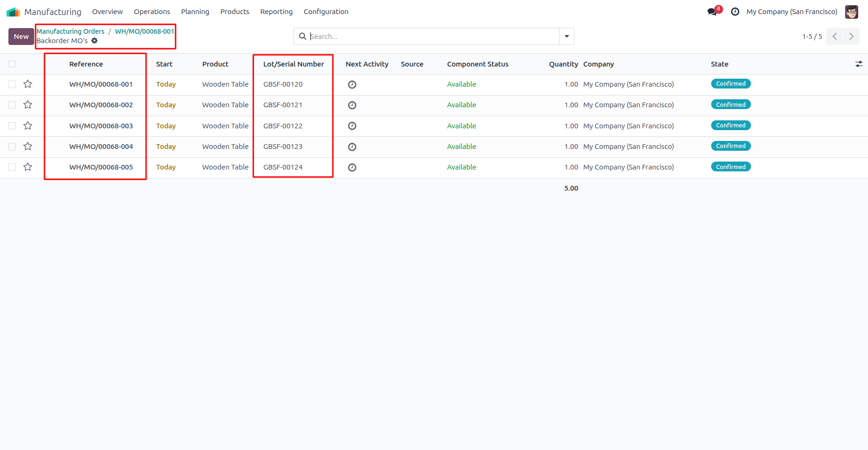Click the New button
This screenshot has width=868, height=450.
(x=21, y=37)
